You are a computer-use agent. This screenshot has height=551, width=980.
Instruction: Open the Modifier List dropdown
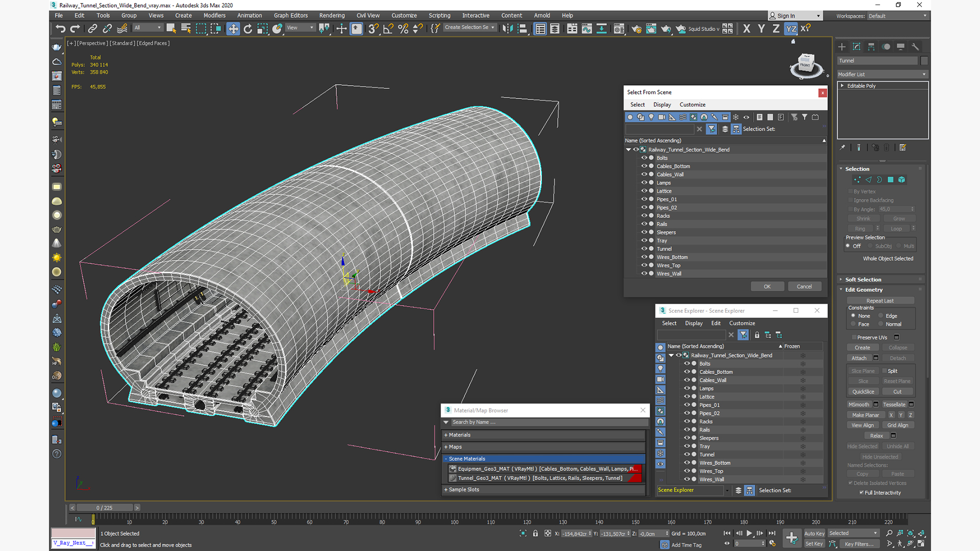click(881, 74)
